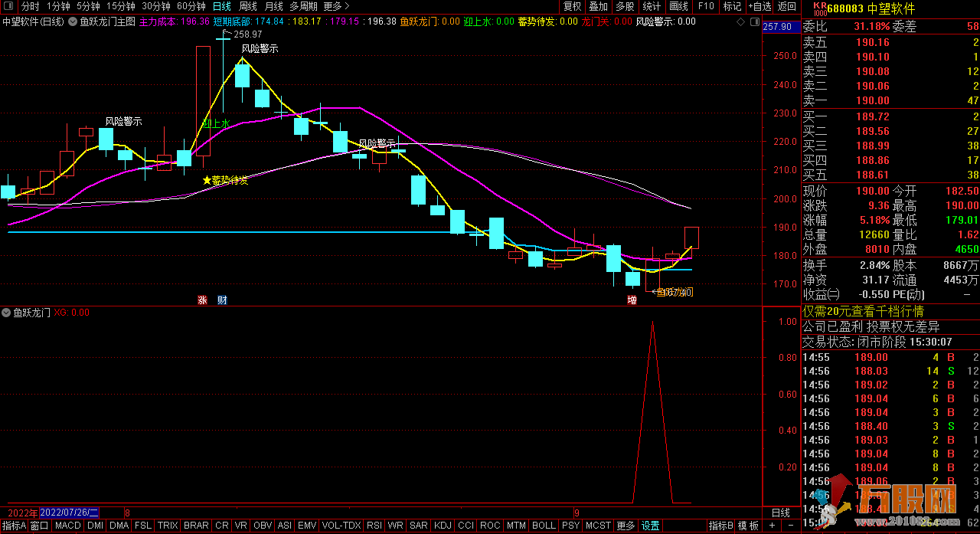
Task: Select the 窗口 tab in the bottom bar
Action: pyautogui.click(x=40, y=526)
